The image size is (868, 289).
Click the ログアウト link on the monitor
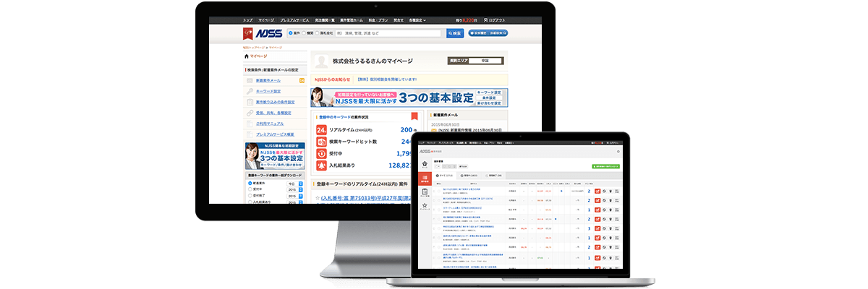click(498, 20)
